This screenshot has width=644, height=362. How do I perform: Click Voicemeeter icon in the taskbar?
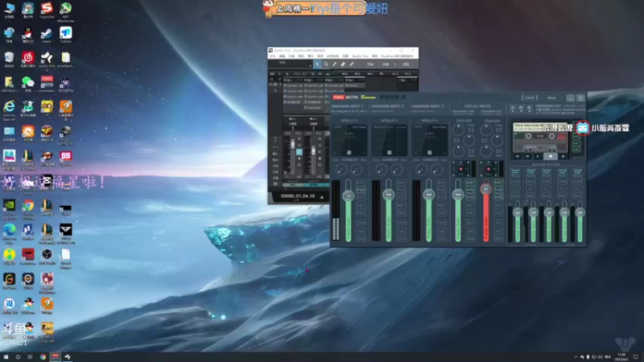coord(55,357)
